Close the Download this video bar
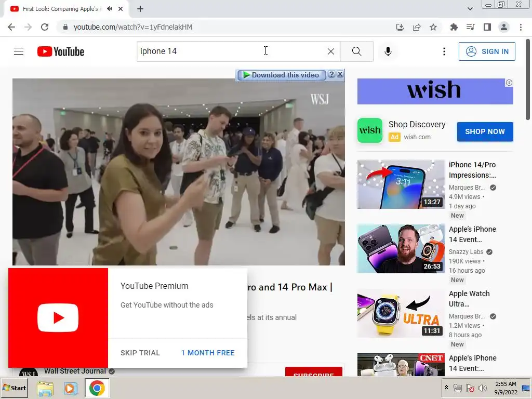The height and width of the screenshot is (399, 532). [x=340, y=74]
